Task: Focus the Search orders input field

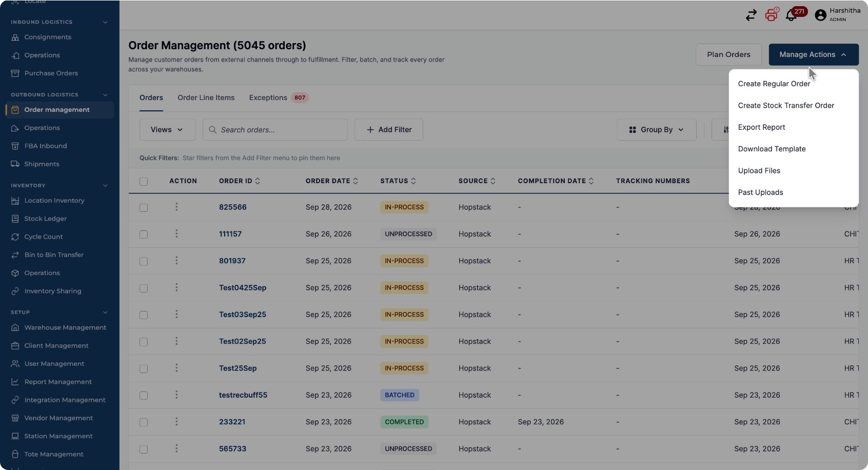Action: 275,130
